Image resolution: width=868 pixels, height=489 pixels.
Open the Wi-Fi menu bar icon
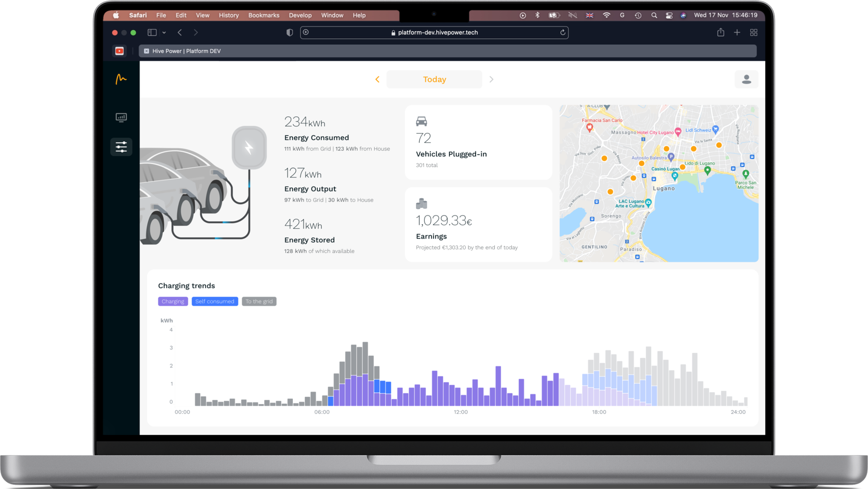point(606,15)
